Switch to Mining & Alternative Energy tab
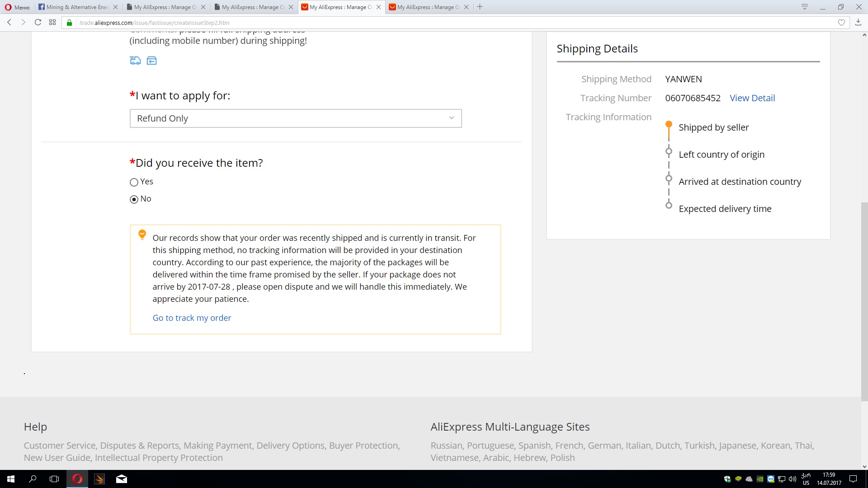The width and height of the screenshot is (868, 488). (77, 7)
